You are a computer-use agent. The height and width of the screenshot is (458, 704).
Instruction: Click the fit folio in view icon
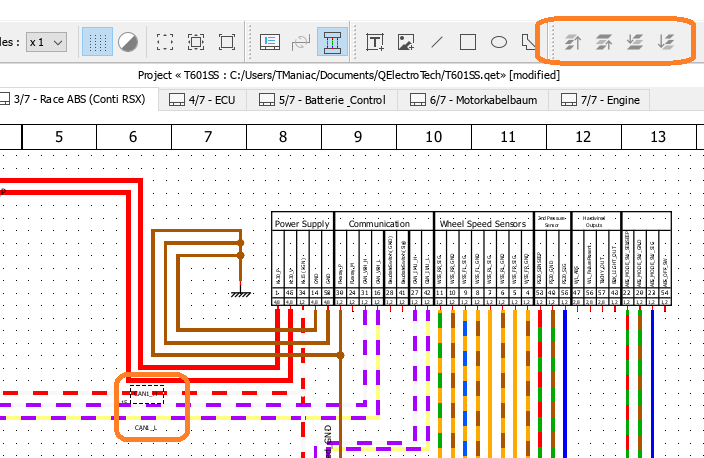(227, 42)
